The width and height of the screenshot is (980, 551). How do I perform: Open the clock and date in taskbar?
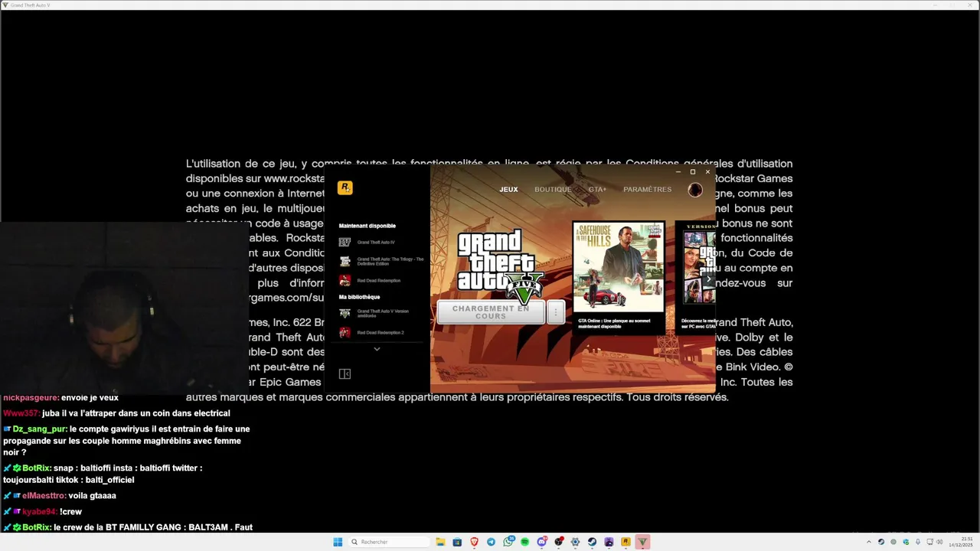pyautogui.click(x=961, y=542)
